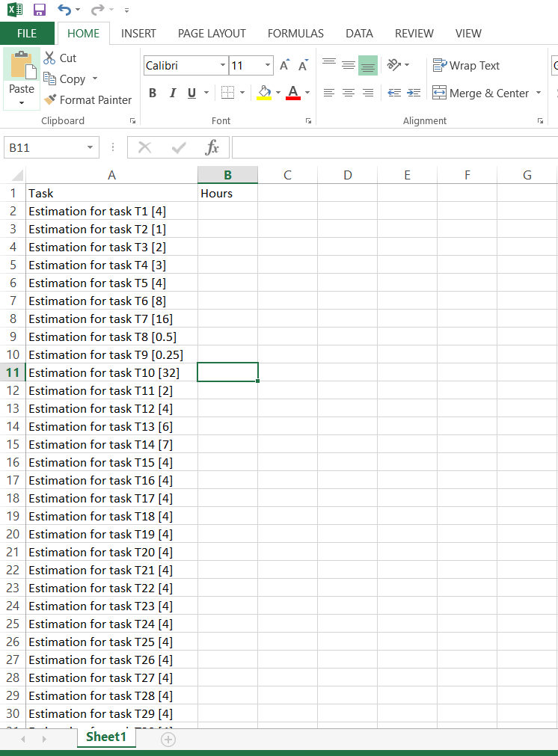Click the Undo arrow icon
The width and height of the screenshot is (558, 756).
tap(64, 10)
